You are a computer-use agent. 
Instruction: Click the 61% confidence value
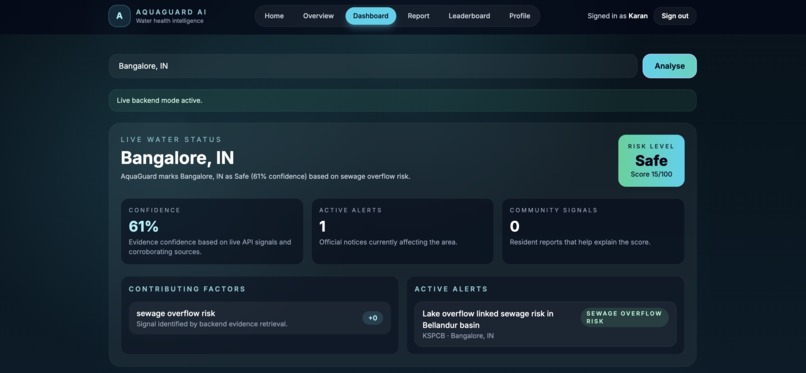coord(143,226)
